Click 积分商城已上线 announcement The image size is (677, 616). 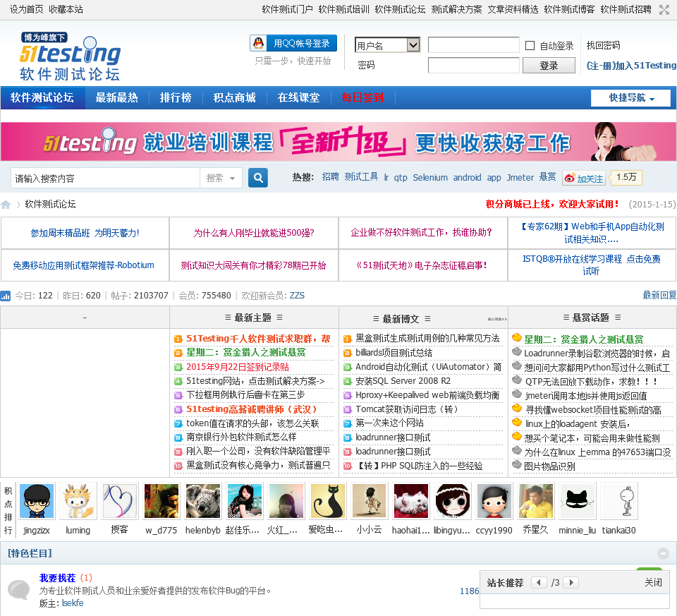[x=552, y=205]
